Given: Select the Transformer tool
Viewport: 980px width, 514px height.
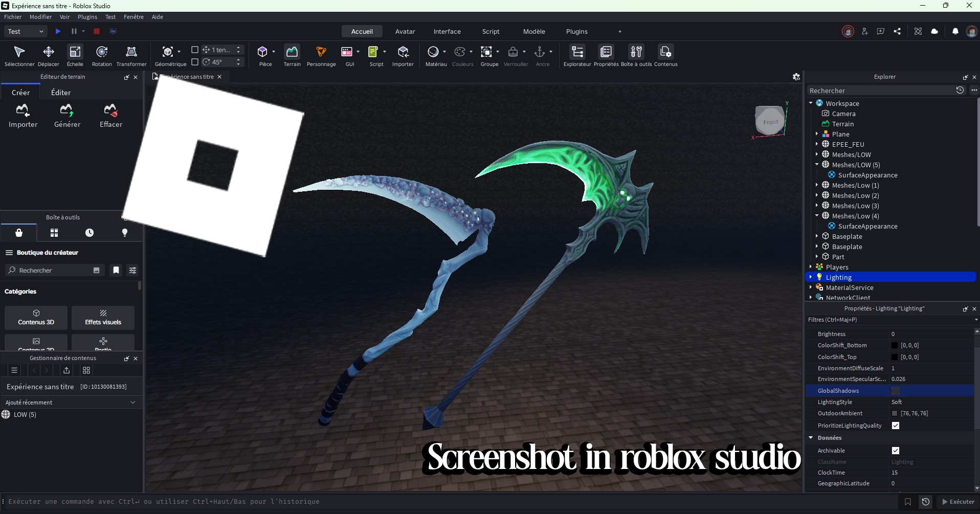Looking at the screenshot, I should pos(131,56).
